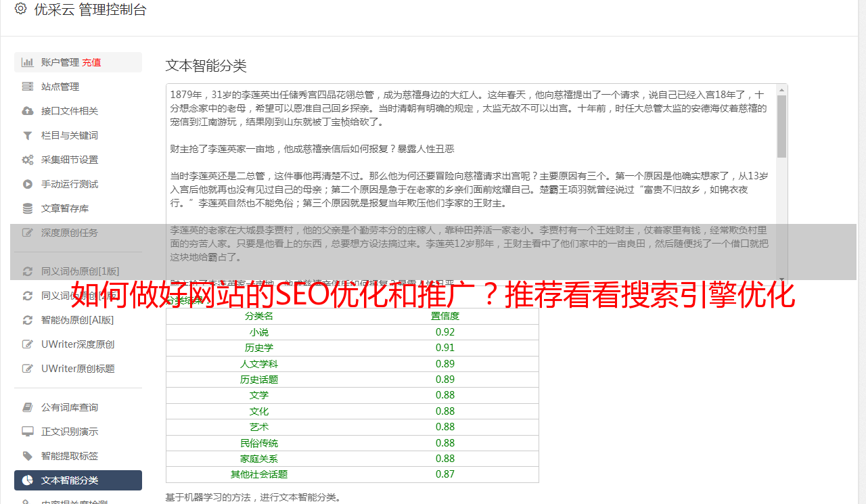This screenshot has width=866, height=504.
Task: Click the red 充值 recharge link
Action: 91,62
